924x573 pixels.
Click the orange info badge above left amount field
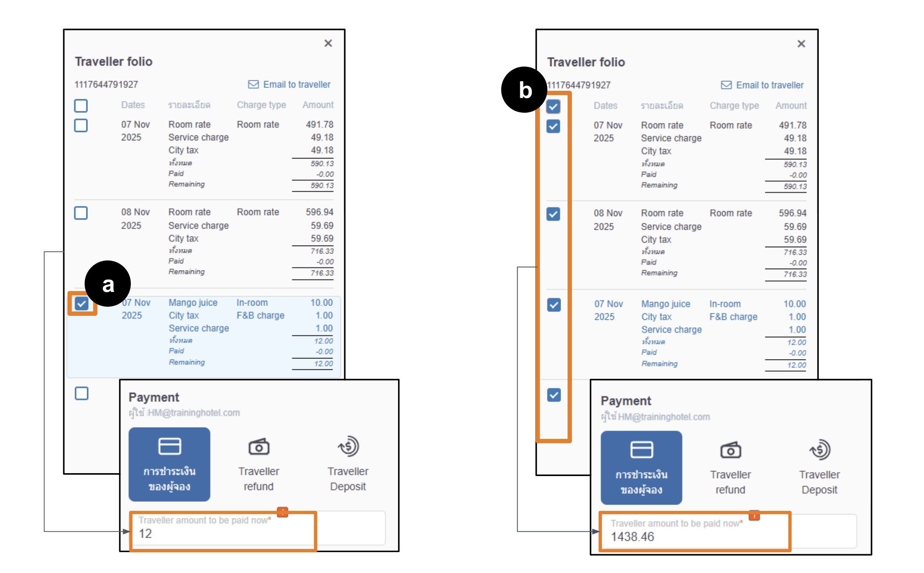tap(282, 512)
